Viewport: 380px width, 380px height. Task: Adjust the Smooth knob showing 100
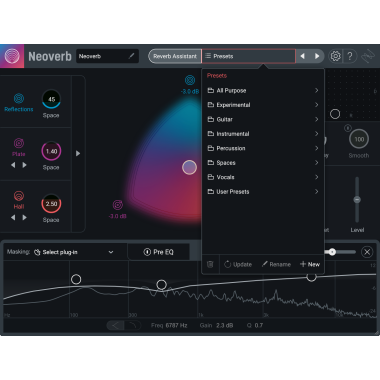point(359,139)
